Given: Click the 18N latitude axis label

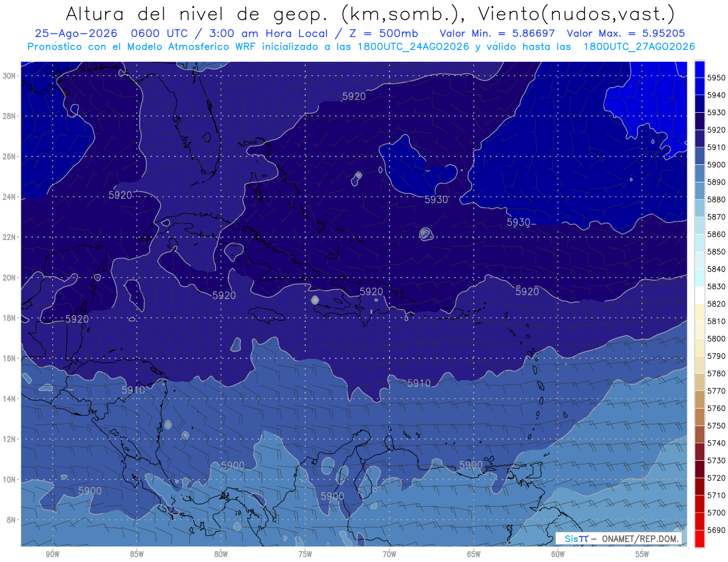Looking at the screenshot, I should tap(10, 318).
